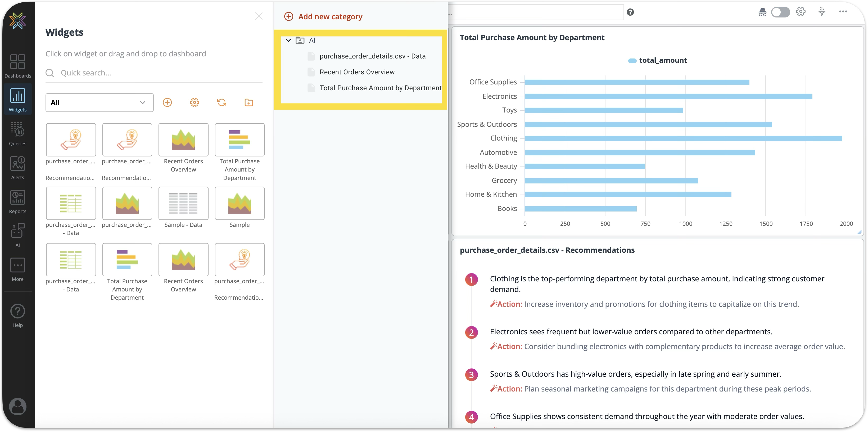This screenshot has width=868, height=432.
Task: Collapse the AI category folder
Action: [288, 40]
